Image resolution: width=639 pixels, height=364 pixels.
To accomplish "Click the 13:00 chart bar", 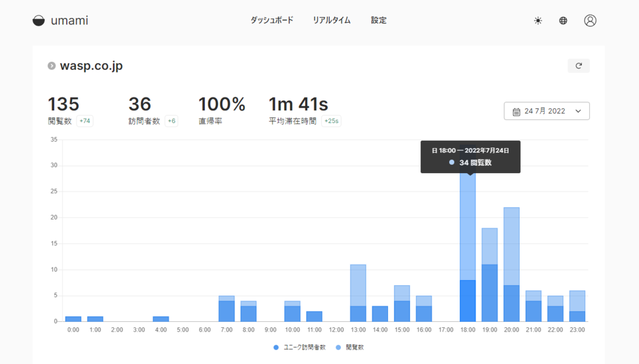I will point(358,293).
